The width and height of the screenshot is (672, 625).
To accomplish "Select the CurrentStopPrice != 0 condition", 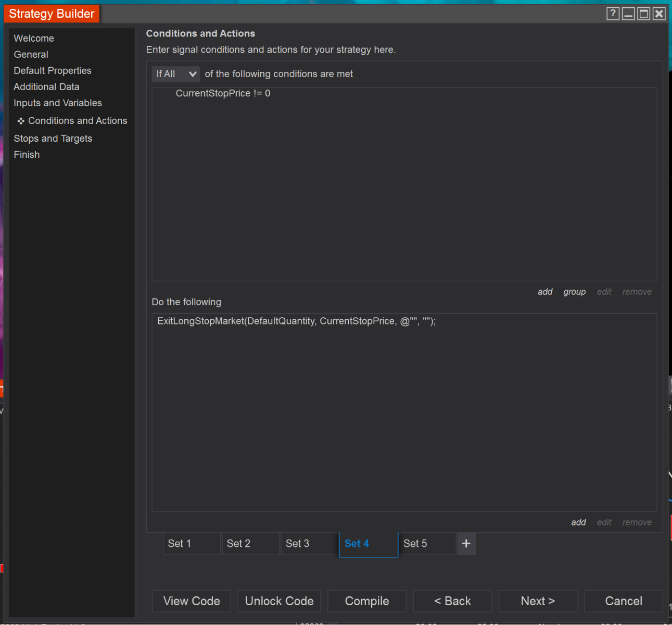I will 223,94.
